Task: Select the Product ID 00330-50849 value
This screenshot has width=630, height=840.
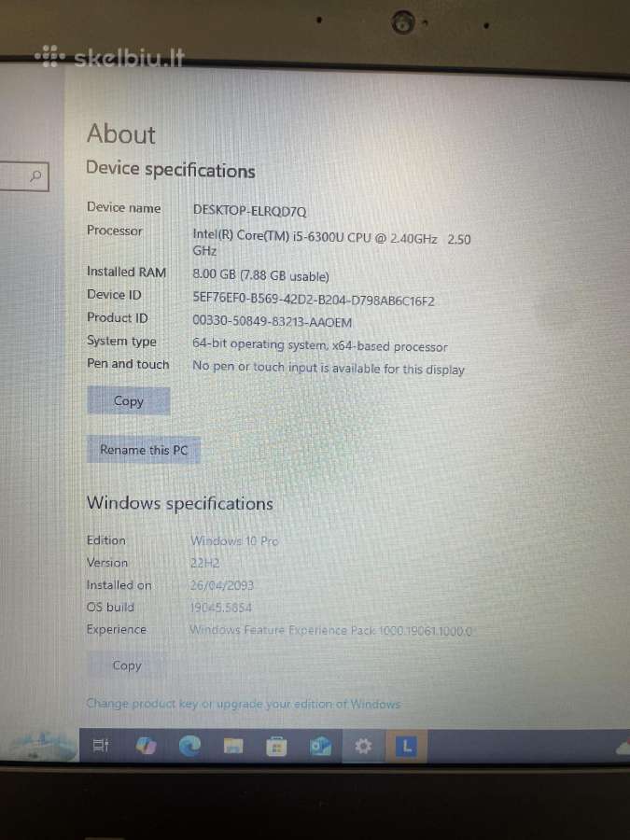Action: tap(273, 321)
